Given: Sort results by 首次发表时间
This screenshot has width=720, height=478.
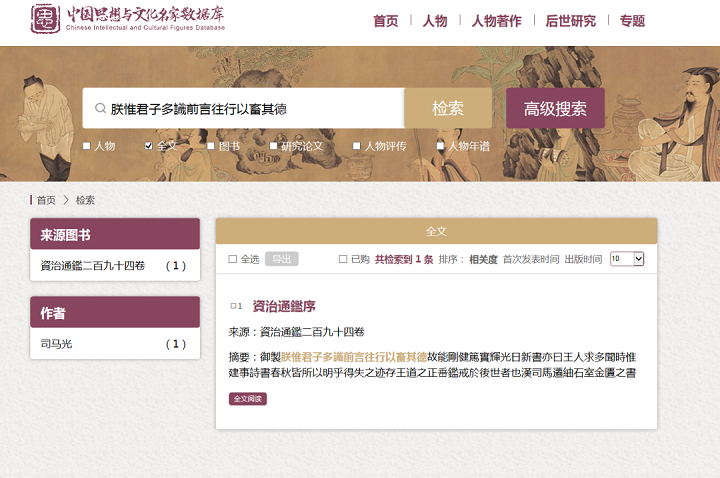Looking at the screenshot, I should click(530, 259).
